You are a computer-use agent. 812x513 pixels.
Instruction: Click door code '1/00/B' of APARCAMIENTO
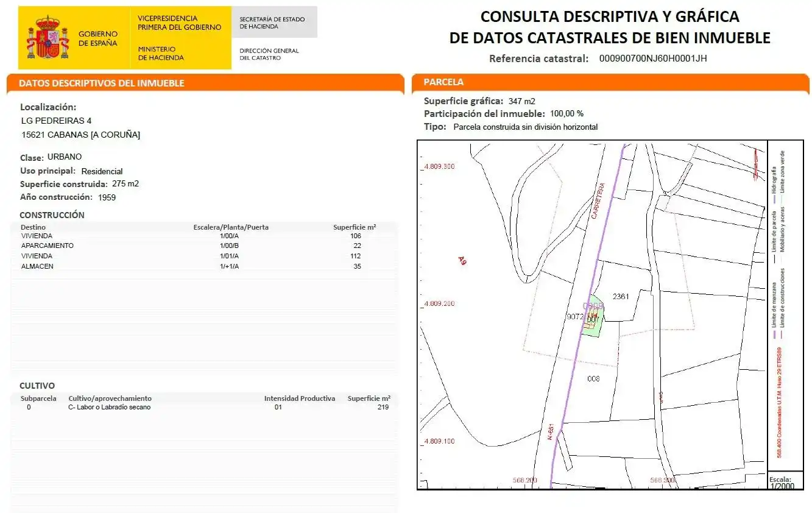pyautogui.click(x=230, y=246)
